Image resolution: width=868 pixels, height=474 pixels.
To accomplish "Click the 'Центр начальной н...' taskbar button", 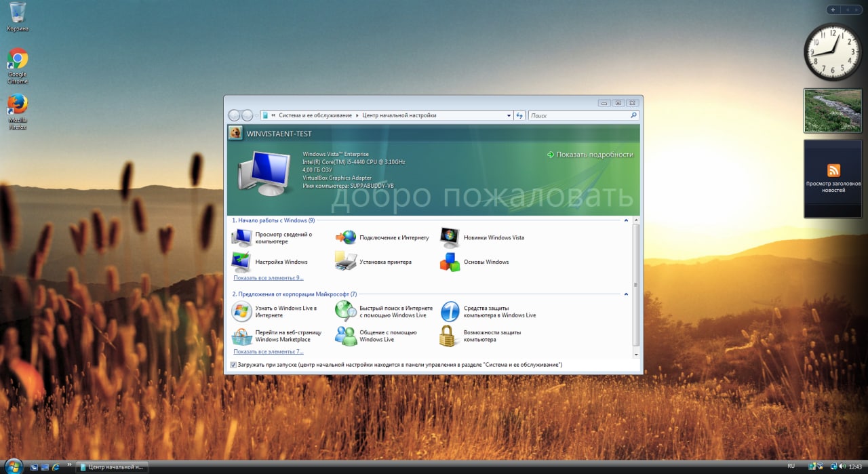I will tap(111, 467).
